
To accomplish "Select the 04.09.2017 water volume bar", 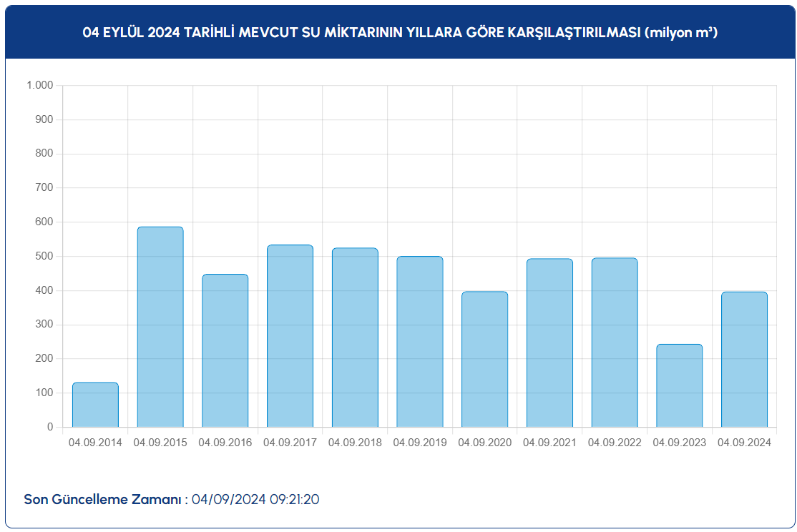I will coord(290,336).
